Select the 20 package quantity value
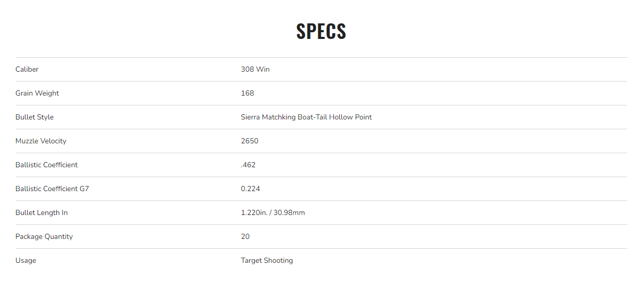Image resolution: width=644 pixels, height=295 pixels. pyautogui.click(x=245, y=237)
